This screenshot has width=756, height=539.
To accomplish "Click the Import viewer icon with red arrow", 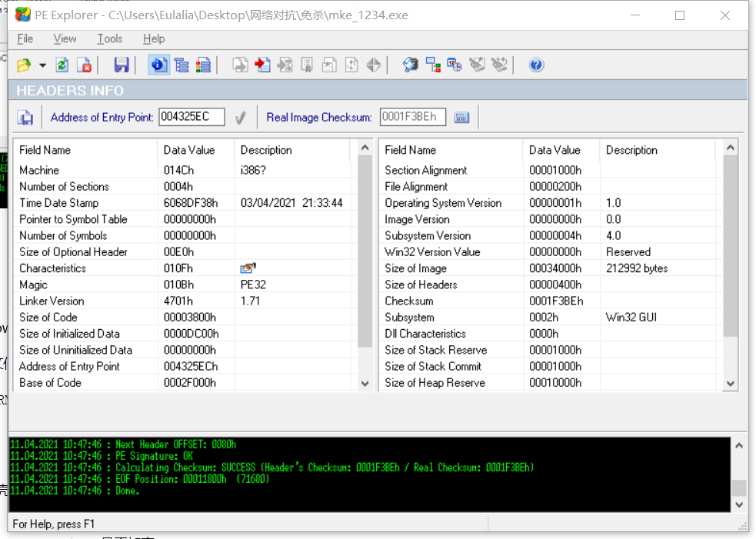I will click(262, 65).
